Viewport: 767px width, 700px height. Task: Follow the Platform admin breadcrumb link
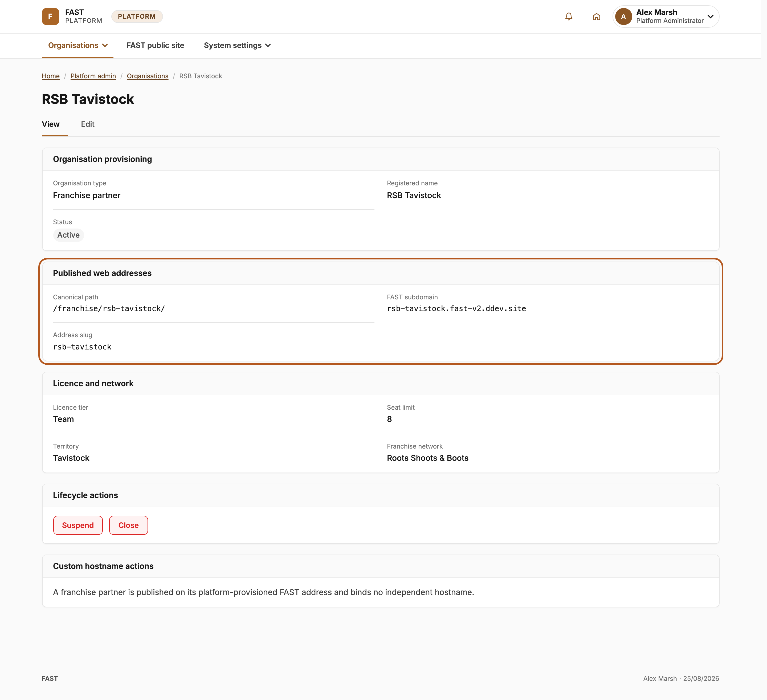point(93,76)
